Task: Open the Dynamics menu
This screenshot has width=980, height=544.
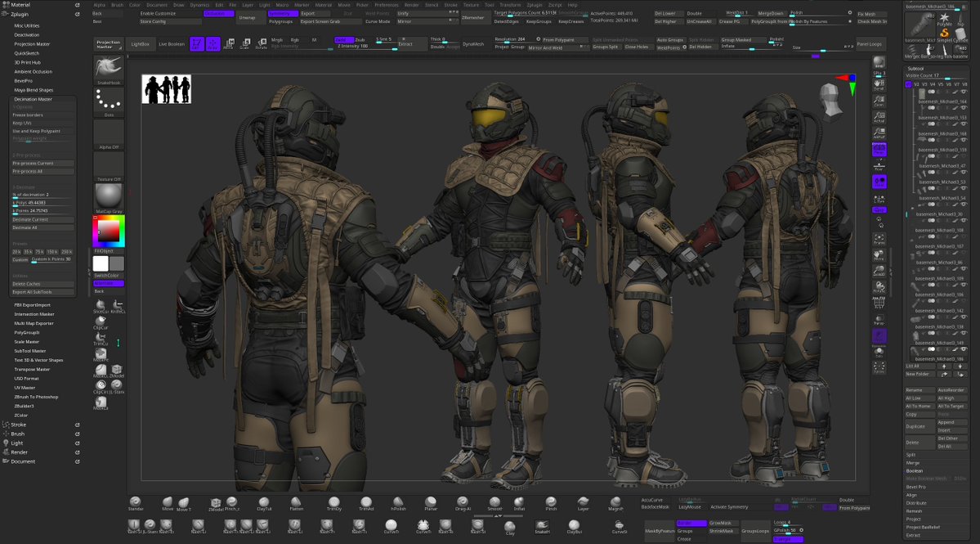Action: [200, 4]
